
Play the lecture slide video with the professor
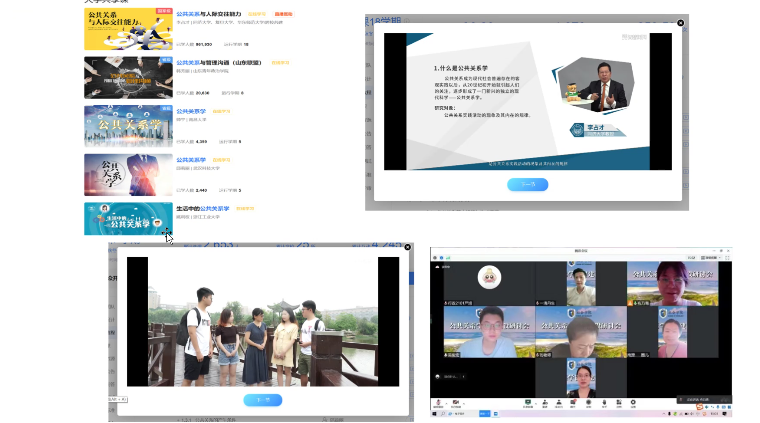(x=528, y=101)
